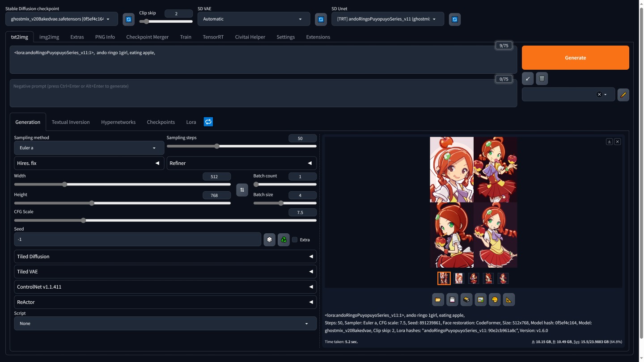This screenshot has width=644, height=362.
Task: Open the images output folder icon
Action: [438, 300]
